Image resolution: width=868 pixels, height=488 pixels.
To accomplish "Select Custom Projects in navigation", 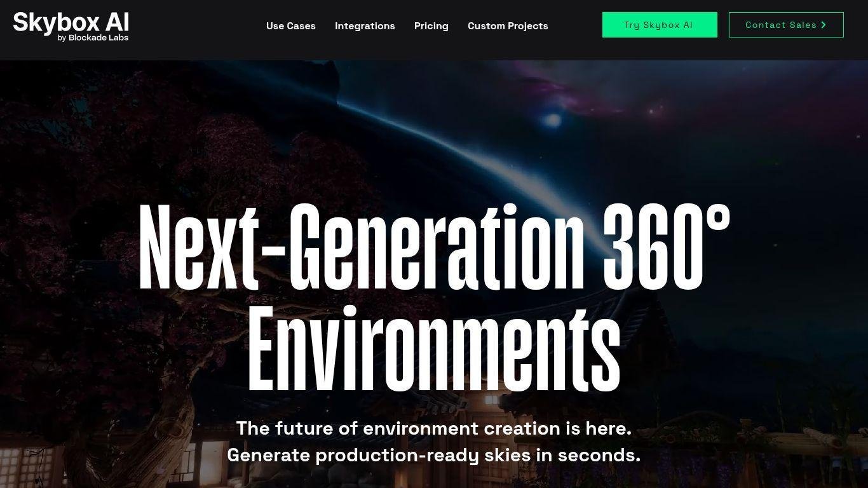I will click(x=508, y=26).
